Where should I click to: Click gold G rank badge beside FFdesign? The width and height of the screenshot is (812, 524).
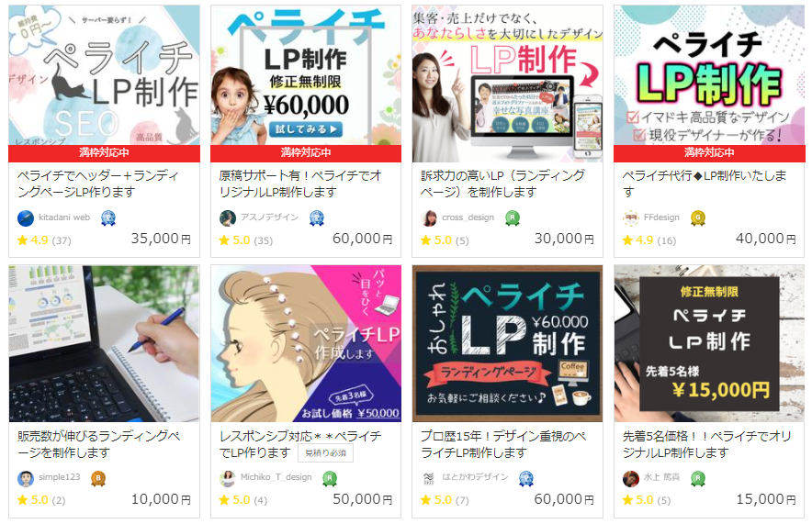click(697, 217)
